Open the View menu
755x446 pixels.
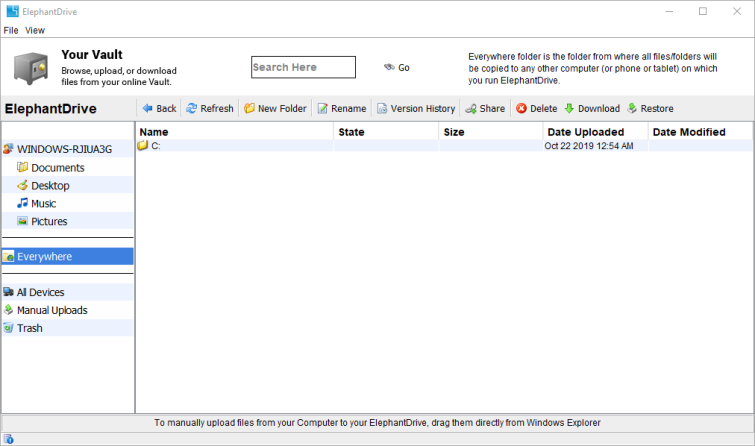tap(35, 30)
